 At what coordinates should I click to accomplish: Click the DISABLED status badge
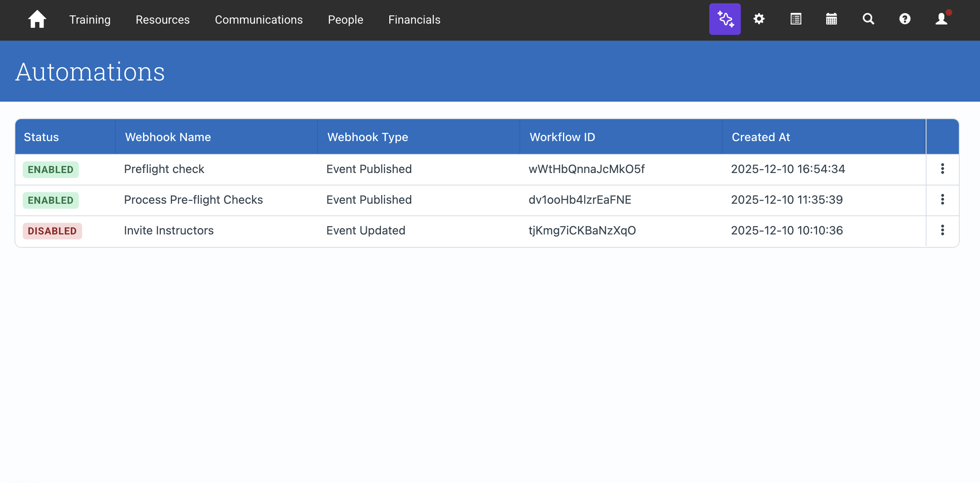tap(52, 231)
